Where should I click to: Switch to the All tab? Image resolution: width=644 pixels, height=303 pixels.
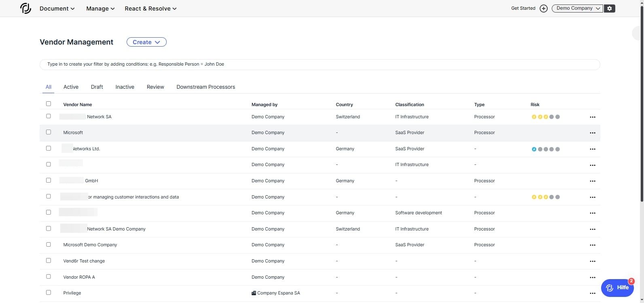click(x=49, y=87)
